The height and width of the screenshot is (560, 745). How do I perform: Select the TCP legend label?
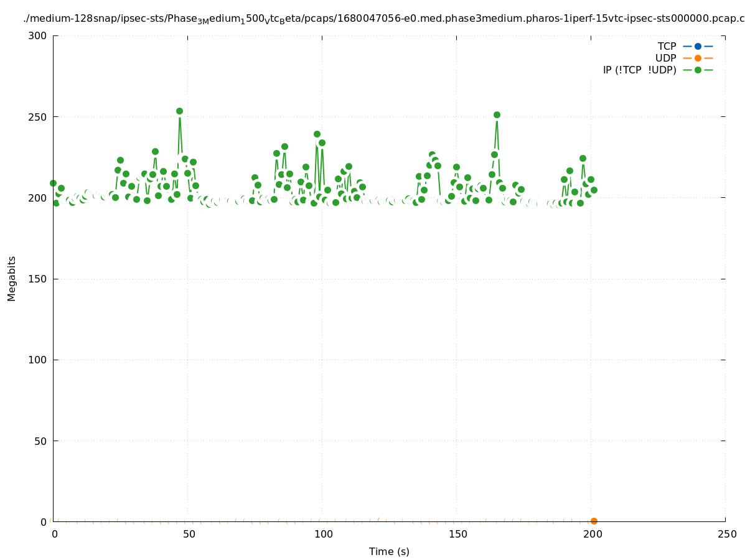click(x=667, y=46)
